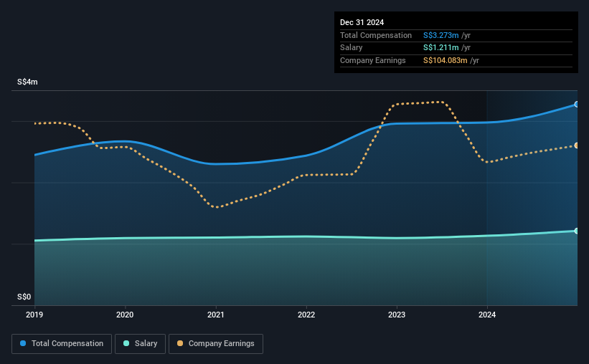Image resolution: width=589 pixels, height=364 pixels.
Task: Toggle the Salary legend button
Action: pyautogui.click(x=140, y=344)
